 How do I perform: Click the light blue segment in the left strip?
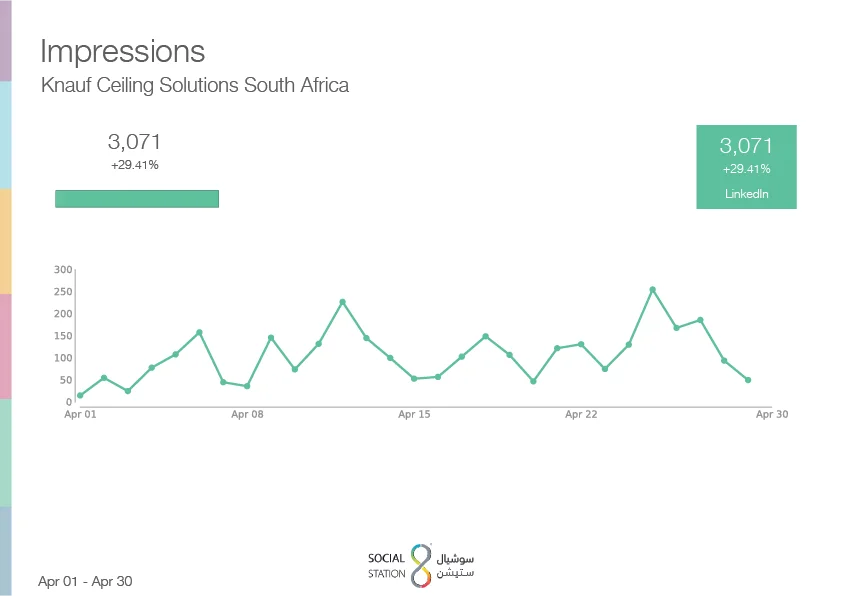(x=5, y=134)
